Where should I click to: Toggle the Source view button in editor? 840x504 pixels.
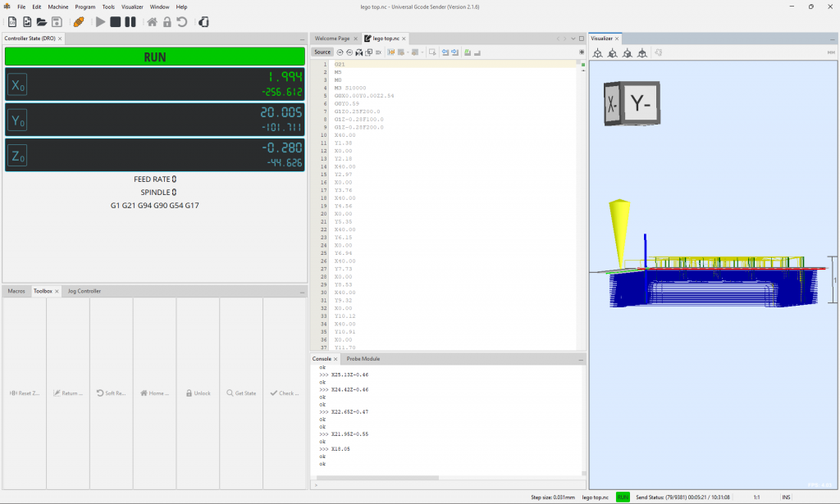(322, 52)
